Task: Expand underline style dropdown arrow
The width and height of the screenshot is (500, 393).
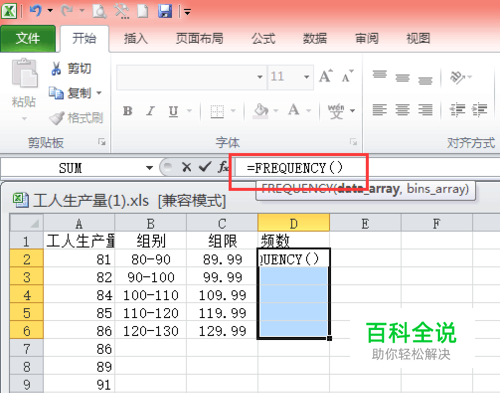Action: [x=190, y=111]
